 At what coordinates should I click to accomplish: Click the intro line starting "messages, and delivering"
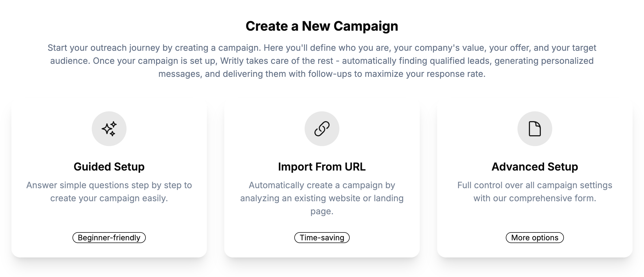click(x=322, y=74)
